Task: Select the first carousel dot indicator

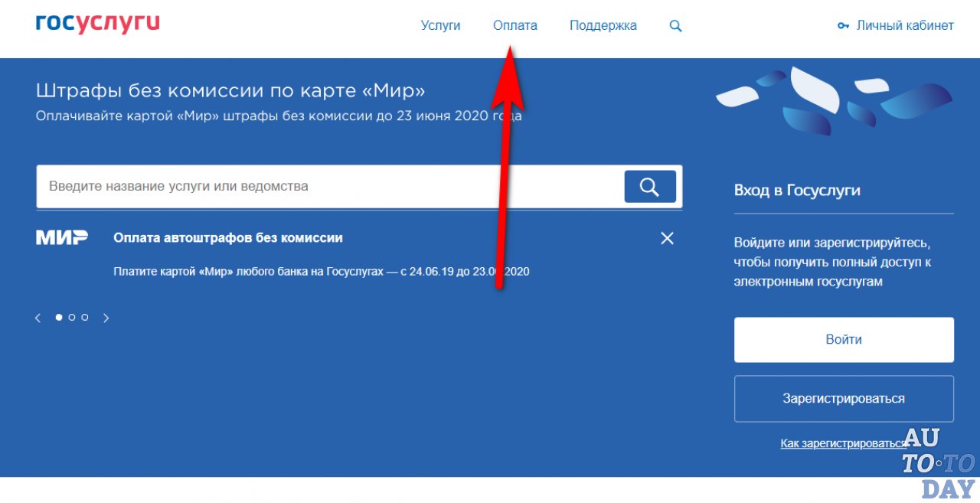Action: pos(58,317)
